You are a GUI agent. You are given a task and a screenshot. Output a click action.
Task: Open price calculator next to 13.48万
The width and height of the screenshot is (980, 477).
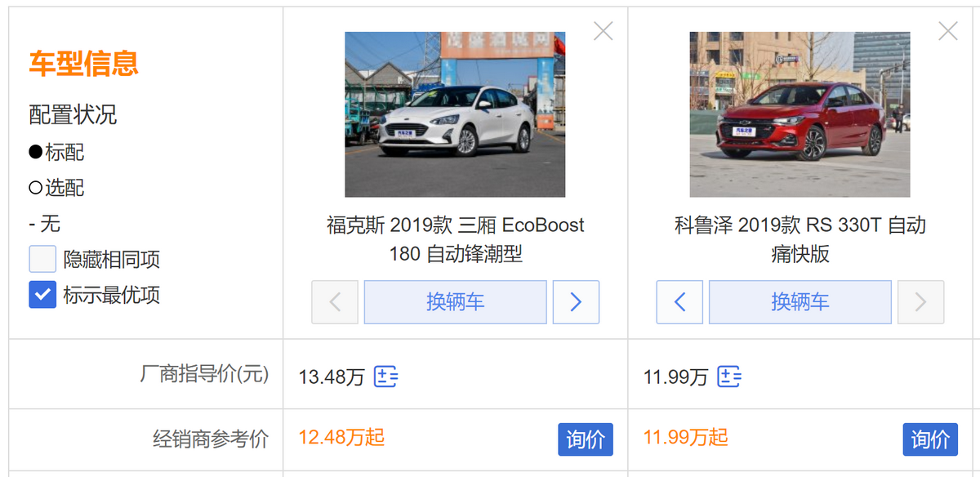click(385, 377)
